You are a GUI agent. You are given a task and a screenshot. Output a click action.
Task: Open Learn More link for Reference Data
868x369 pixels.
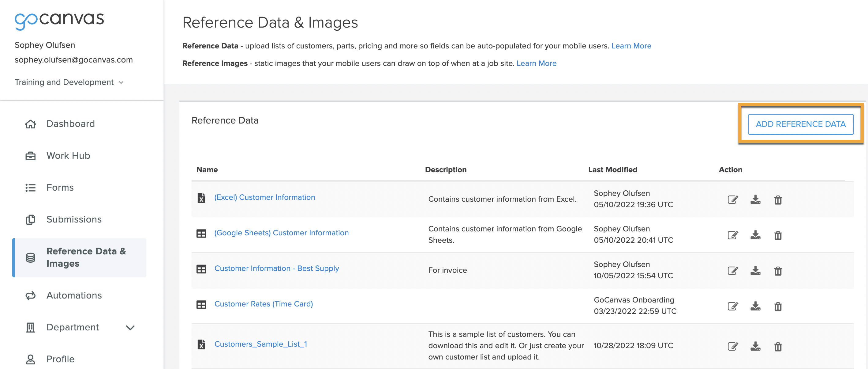tap(631, 46)
